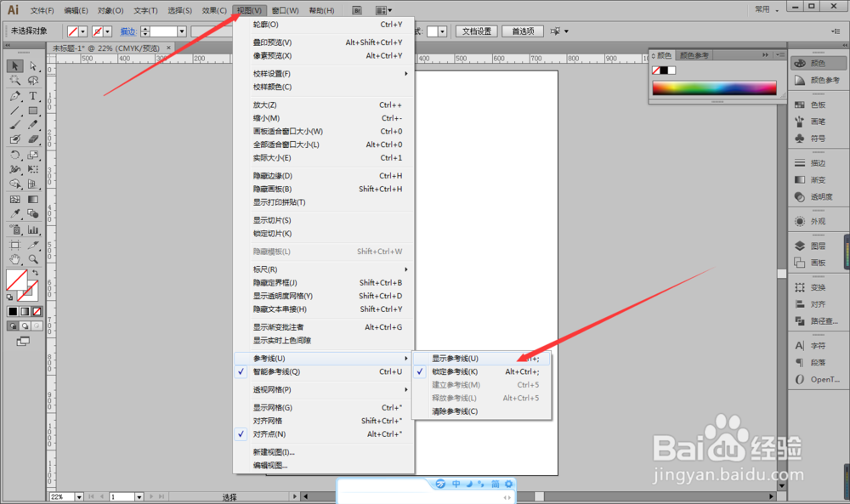Toggle 对齐点(N) checked menu item
The image size is (850, 504).
324,434
